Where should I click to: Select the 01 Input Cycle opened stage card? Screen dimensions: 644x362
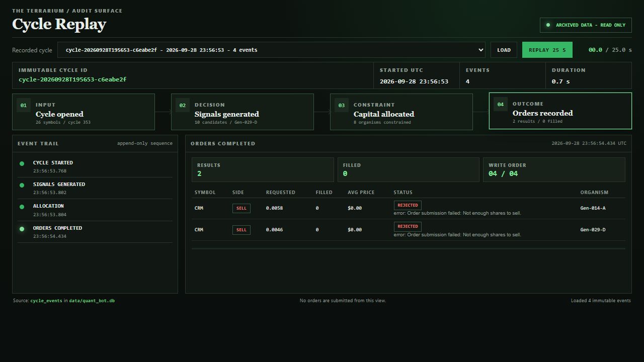(x=84, y=112)
